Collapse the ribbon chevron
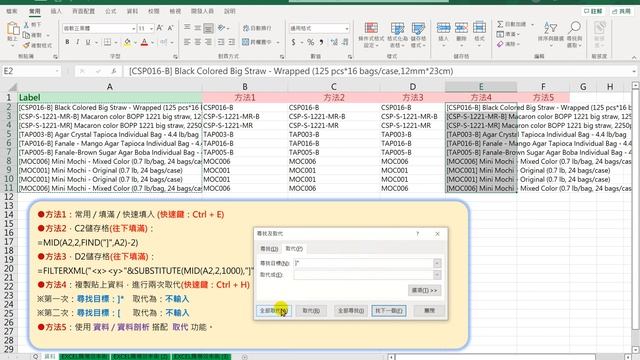Viewport: 640px width, 360px height. tap(634, 57)
